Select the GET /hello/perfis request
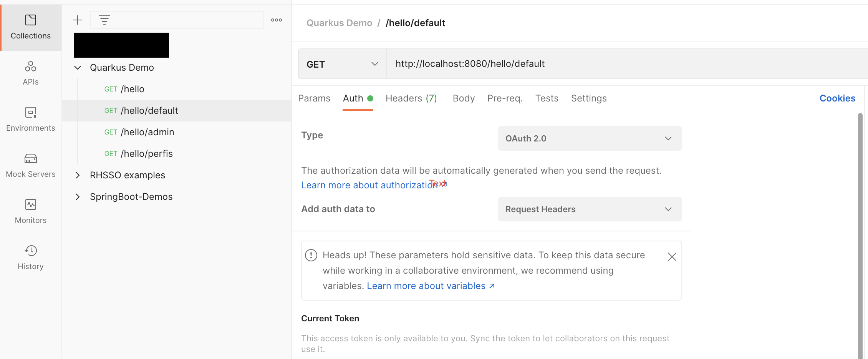 click(177, 154)
